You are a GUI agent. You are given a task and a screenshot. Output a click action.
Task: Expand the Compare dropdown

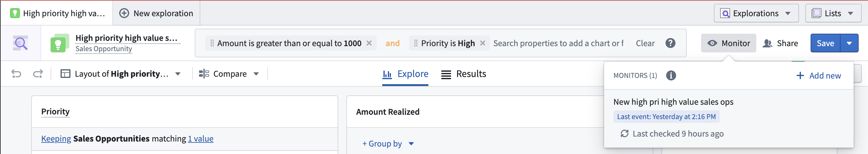[x=229, y=74]
